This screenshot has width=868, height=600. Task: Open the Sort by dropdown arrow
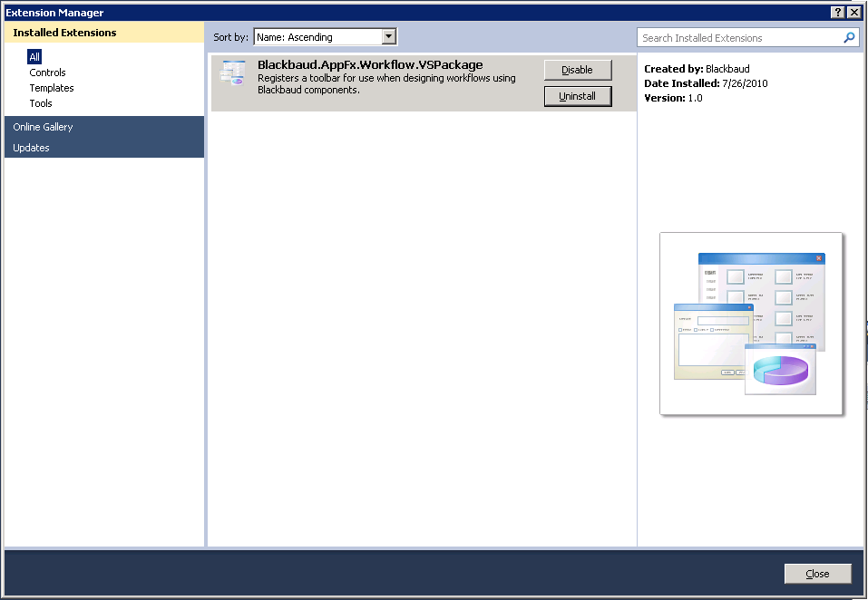tap(388, 37)
